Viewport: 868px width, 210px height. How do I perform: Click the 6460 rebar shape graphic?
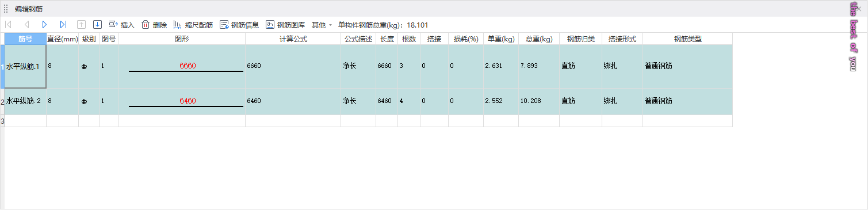click(186, 102)
